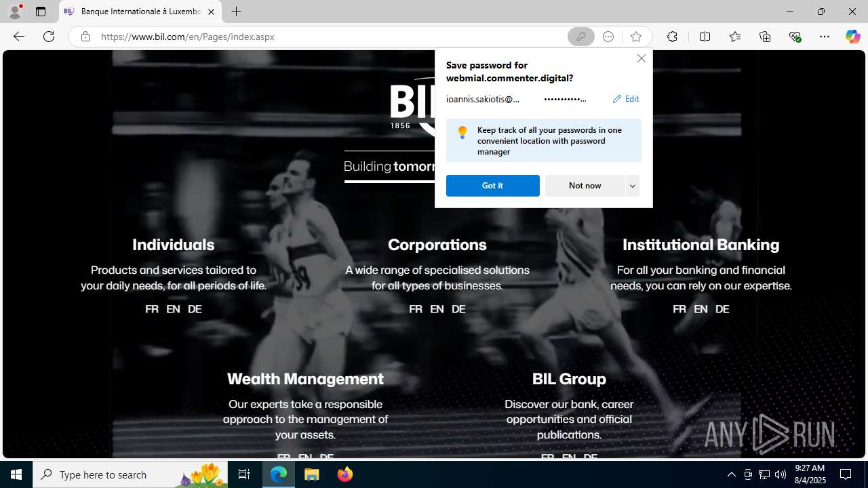Edit the saved credentials

coord(626,99)
